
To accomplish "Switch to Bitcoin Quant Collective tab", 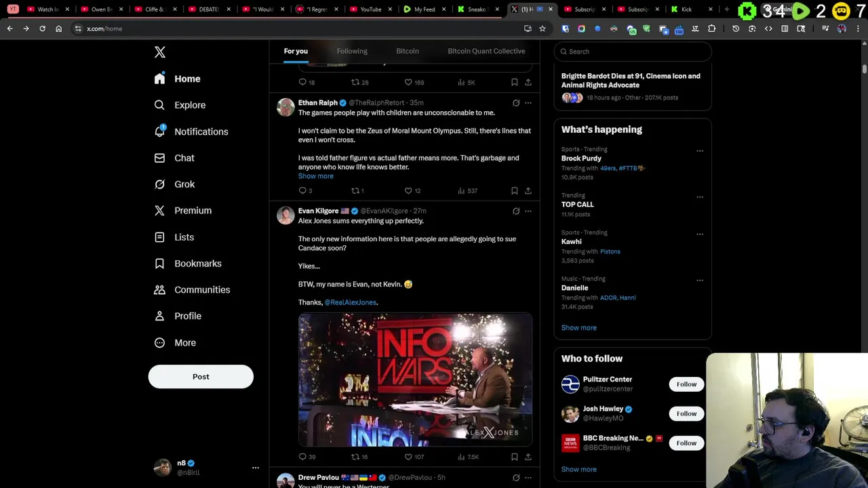I will [486, 51].
